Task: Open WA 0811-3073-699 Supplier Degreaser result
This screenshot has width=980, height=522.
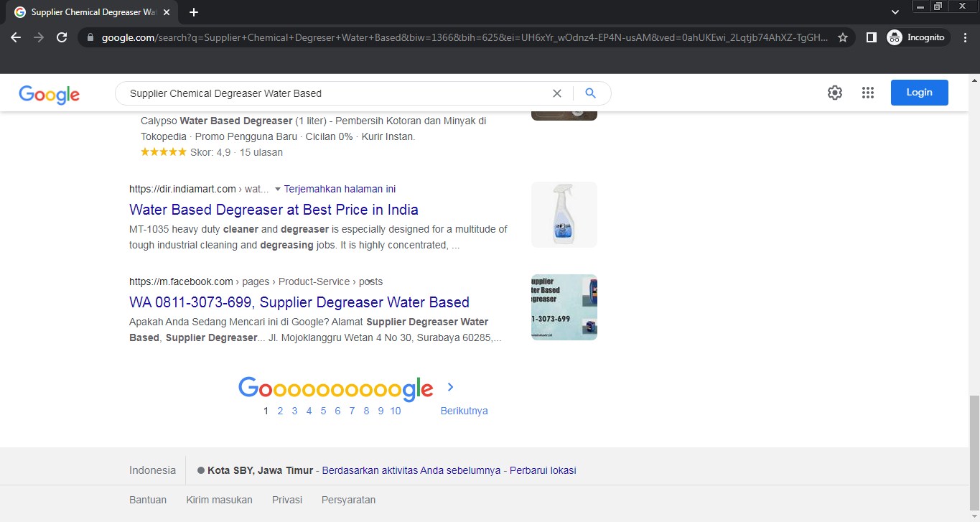Action: (299, 302)
